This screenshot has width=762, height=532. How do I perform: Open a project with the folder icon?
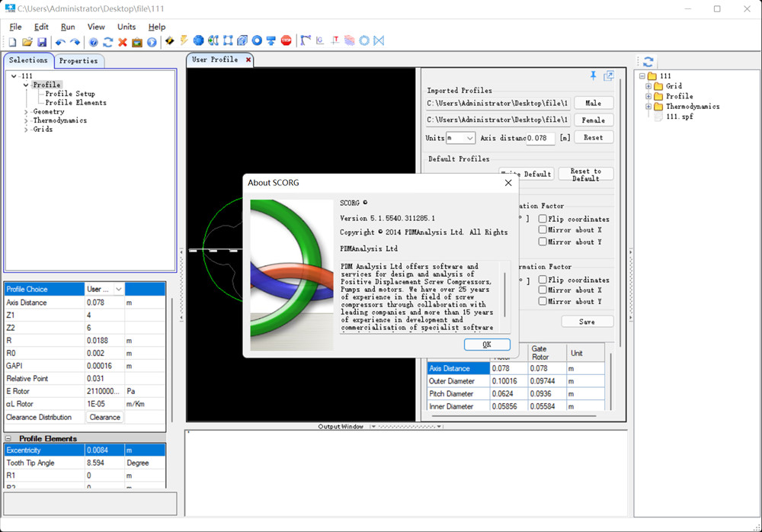(x=27, y=42)
